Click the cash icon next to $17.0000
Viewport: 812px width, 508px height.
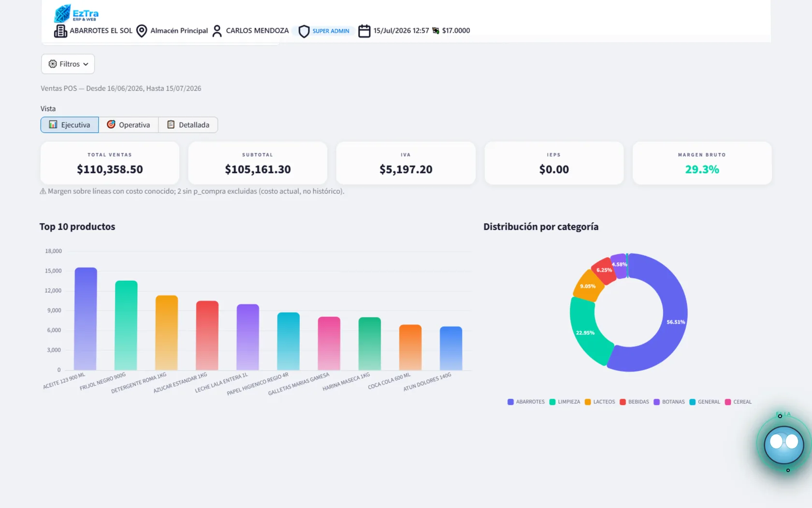(435, 30)
